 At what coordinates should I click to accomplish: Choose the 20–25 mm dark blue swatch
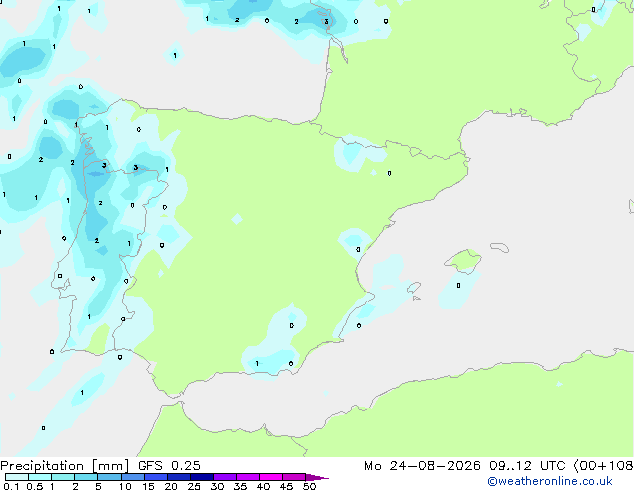179,477
